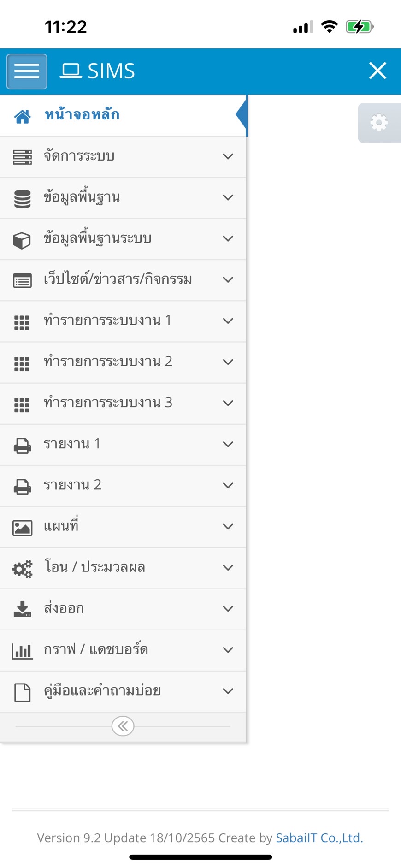The width and height of the screenshot is (401, 868).
Task: Open the SabaiIT Co.,Ltd. link
Action: [x=319, y=838]
